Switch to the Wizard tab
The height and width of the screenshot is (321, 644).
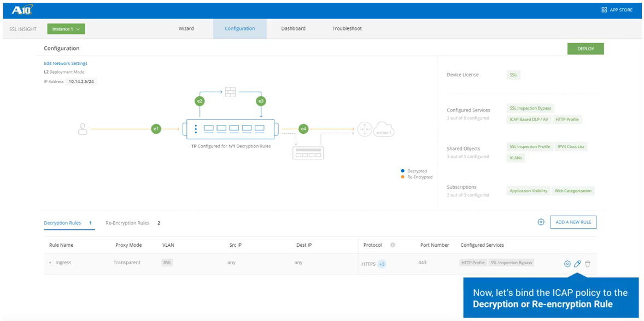[186, 29]
